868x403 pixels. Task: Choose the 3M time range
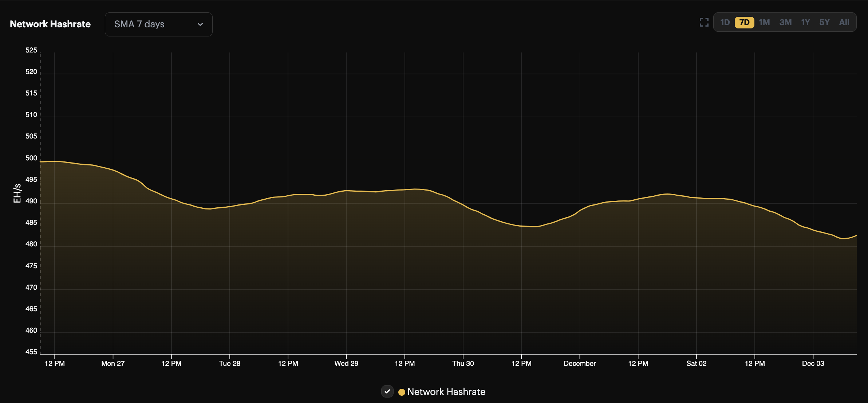click(785, 22)
